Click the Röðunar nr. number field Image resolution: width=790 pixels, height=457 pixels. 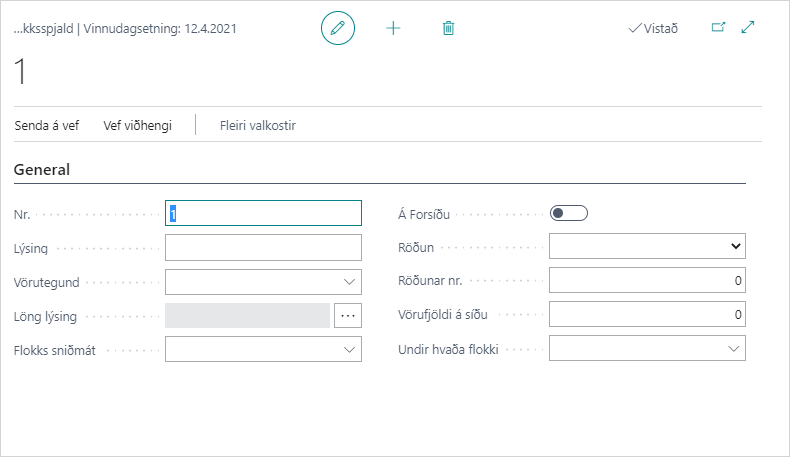pyautogui.click(x=647, y=281)
